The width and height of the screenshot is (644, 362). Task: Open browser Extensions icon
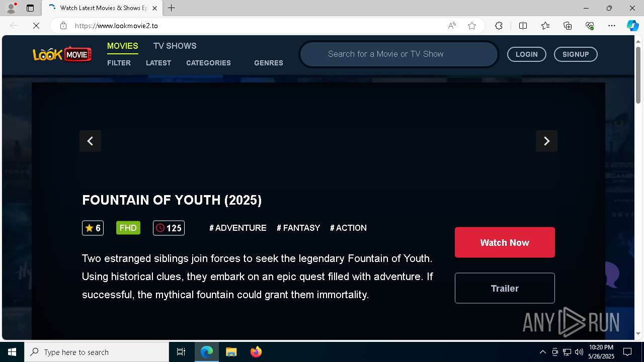pos(499,26)
